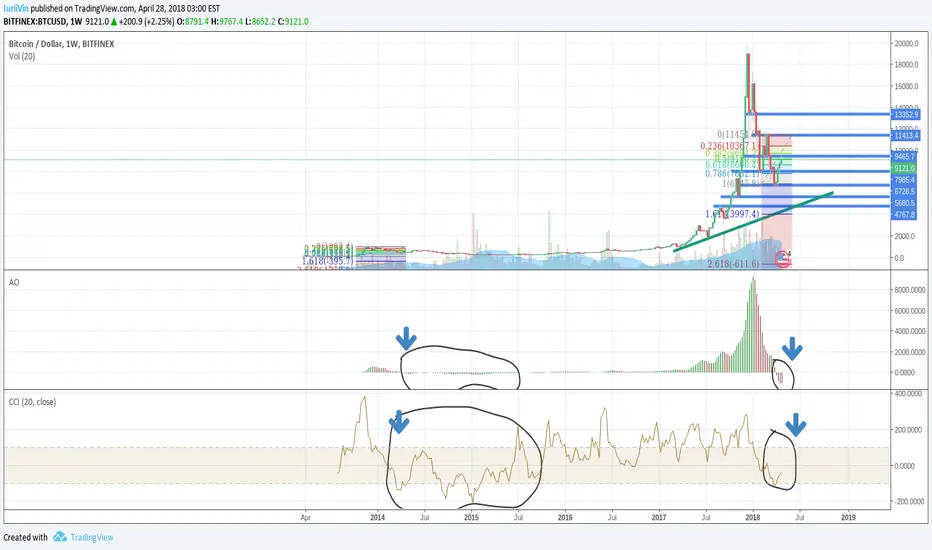Select the 11413.4 blue price level label
Image resolution: width=932 pixels, height=550 pixels.
(905, 136)
